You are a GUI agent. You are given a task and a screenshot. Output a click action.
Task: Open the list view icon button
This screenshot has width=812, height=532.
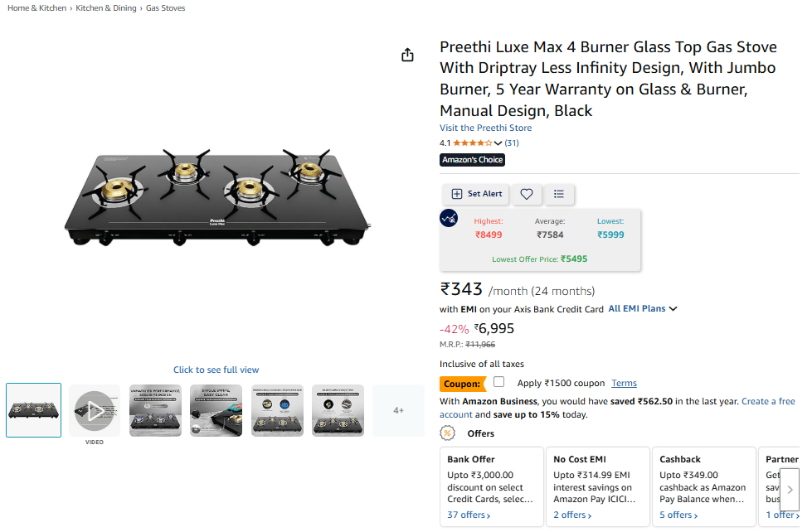click(x=559, y=194)
